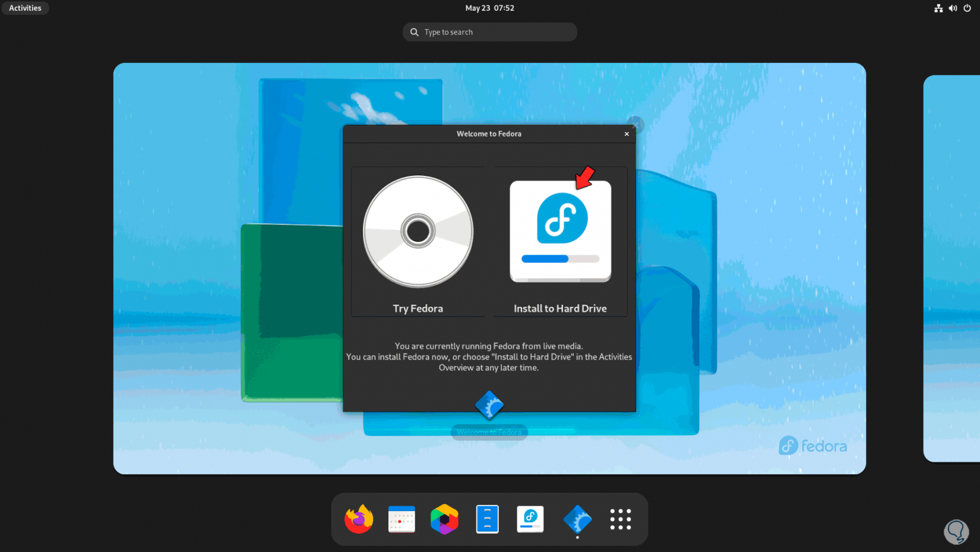Launch Firefox from the dock

pyautogui.click(x=359, y=519)
